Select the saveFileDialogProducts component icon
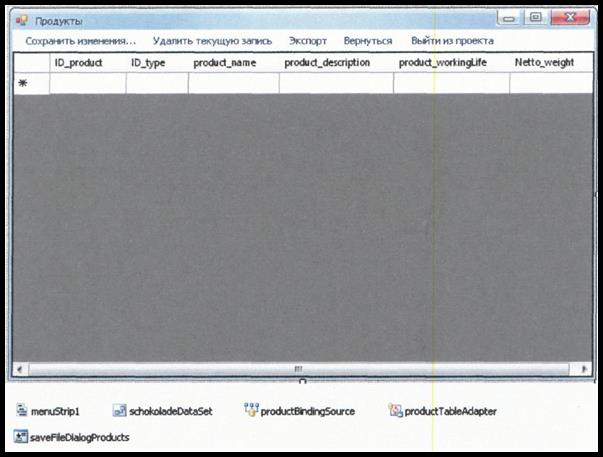The width and height of the screenshot is (603, 457). click(20, 437)
